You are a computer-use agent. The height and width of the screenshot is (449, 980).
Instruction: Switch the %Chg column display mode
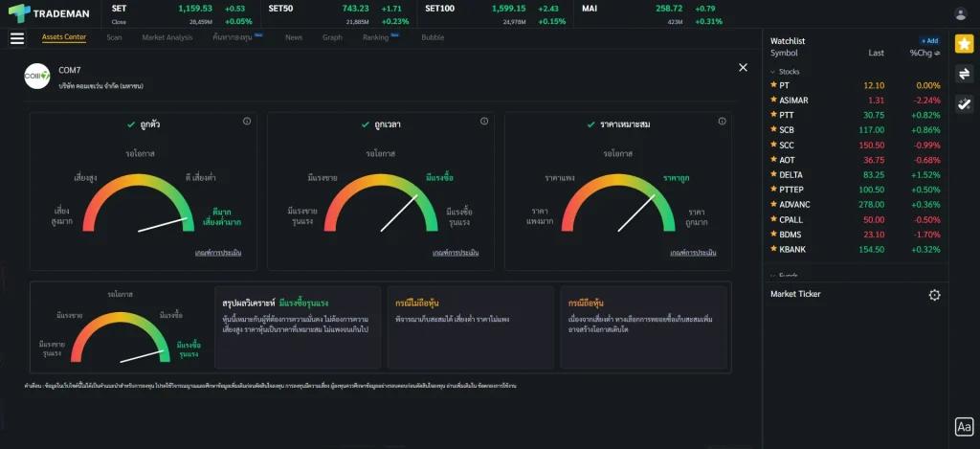[x=926, y=54]
